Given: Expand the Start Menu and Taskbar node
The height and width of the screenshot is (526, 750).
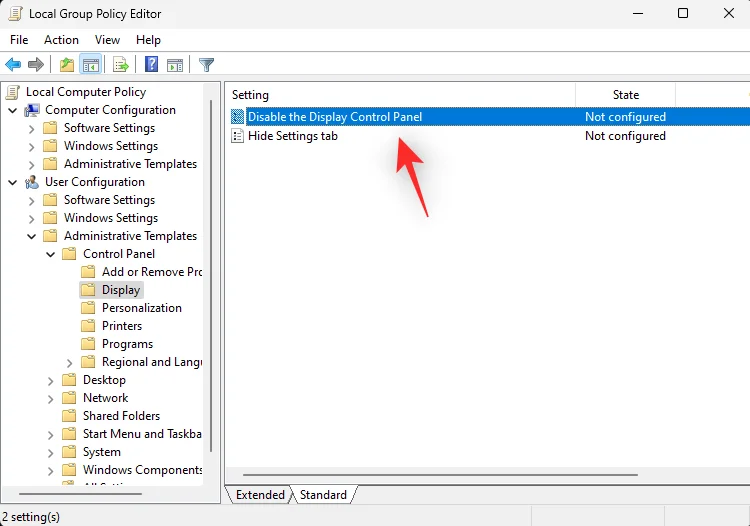Looking at the screenshot, I should pos(50,435).
